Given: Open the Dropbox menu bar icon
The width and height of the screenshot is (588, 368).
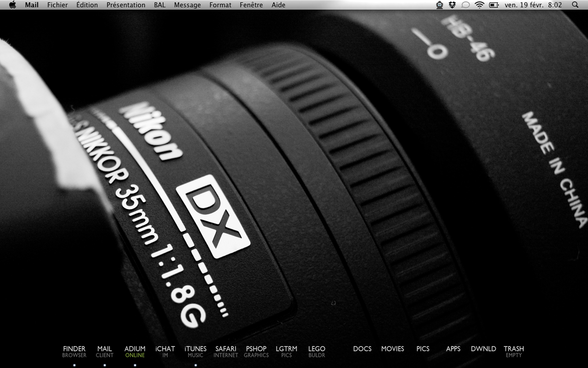Looking at the screenshot, I should point(452,5).
